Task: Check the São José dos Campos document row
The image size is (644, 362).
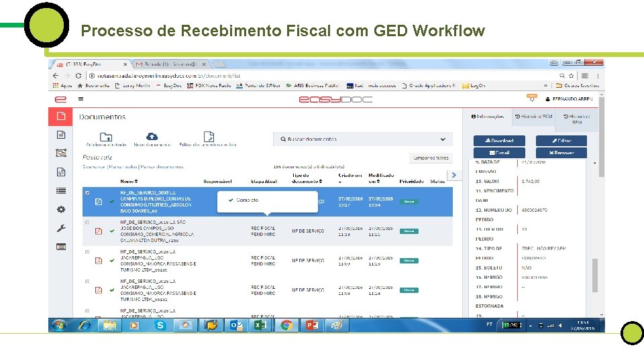Action: (x=87, y=222)
